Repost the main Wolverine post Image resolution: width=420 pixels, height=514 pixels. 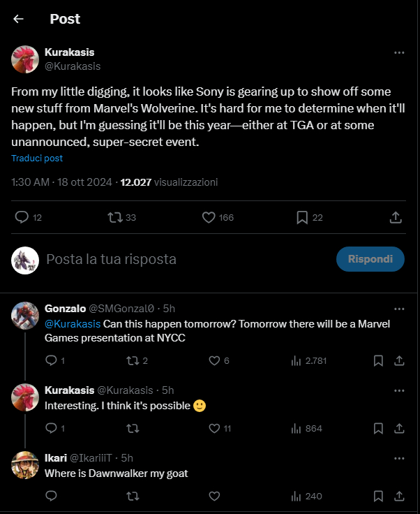click(116, 217)
